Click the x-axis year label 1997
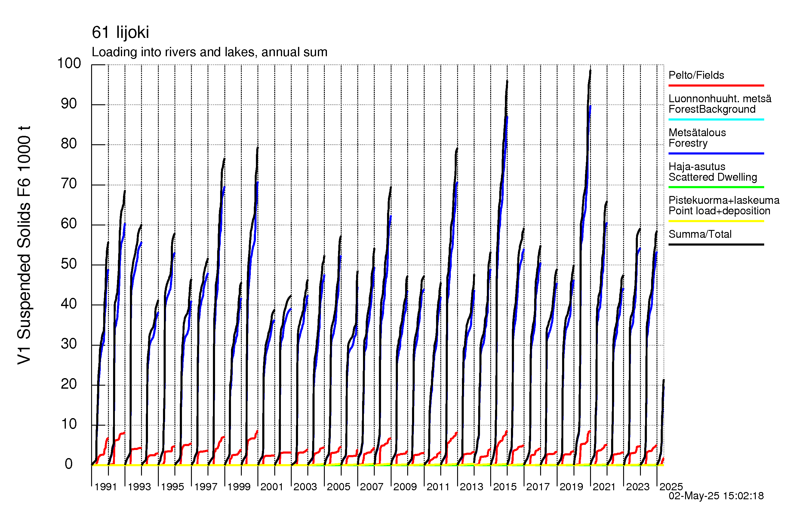The width and height of the screenshot is (812, 511). (206, 487)
